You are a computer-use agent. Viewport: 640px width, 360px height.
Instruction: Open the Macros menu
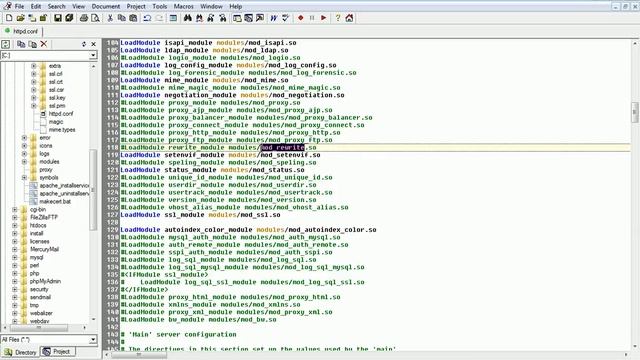click(x=184, y=6)
